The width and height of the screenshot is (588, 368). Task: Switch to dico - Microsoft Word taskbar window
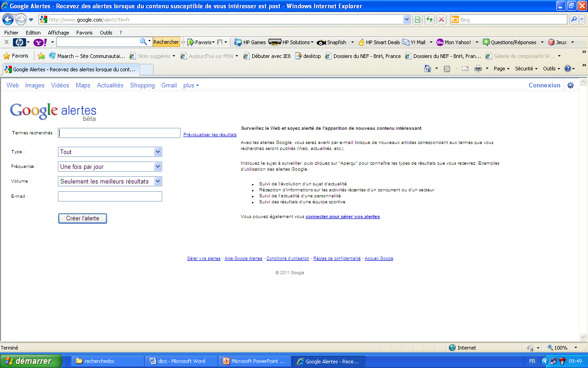[x=181, y=361]
